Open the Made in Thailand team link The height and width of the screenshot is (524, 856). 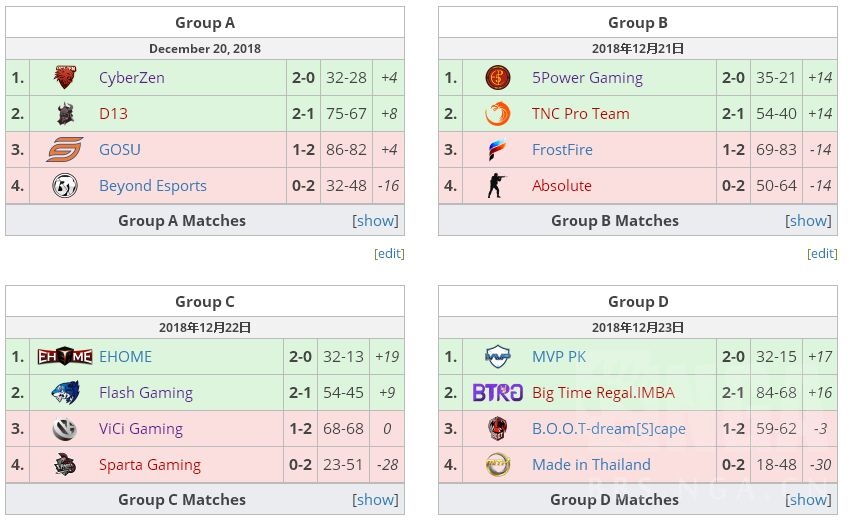pos(591,465)
